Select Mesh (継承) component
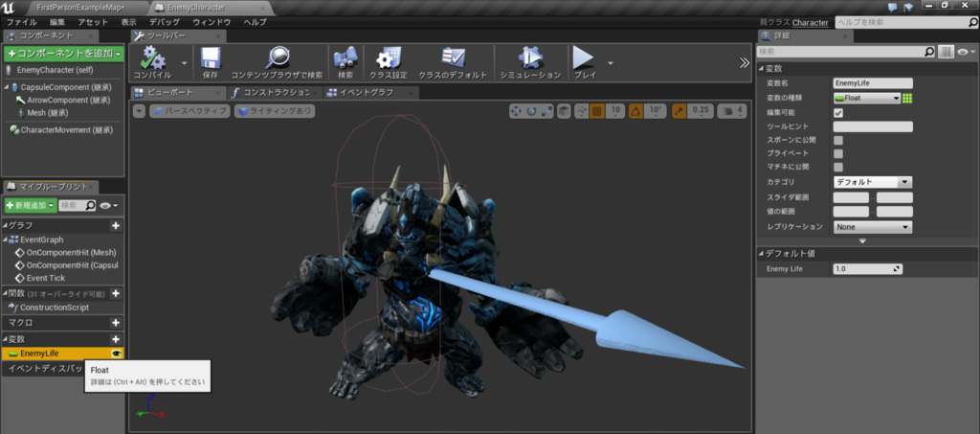Viewport: 980px width, 434px height. coord(47,112)
